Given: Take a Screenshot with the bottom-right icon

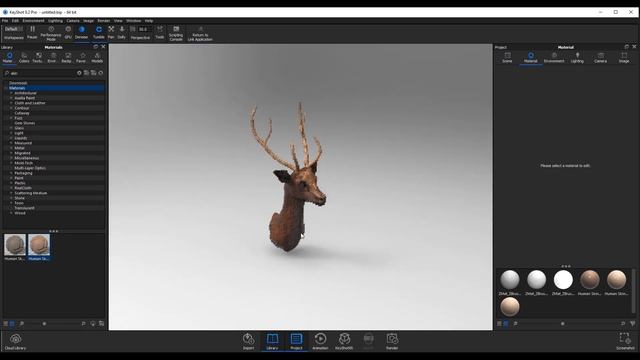Looking at the screenshot, I should [x=625, y=341].
